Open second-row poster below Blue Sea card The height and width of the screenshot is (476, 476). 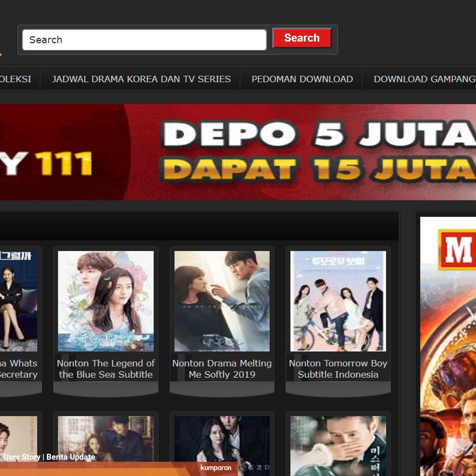[x=106, y=446]
